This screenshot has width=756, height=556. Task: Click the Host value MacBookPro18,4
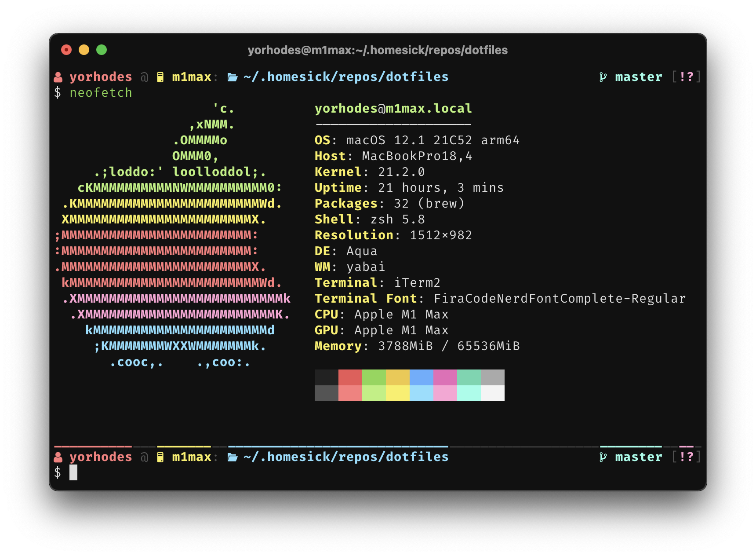[x=417, y=156]
